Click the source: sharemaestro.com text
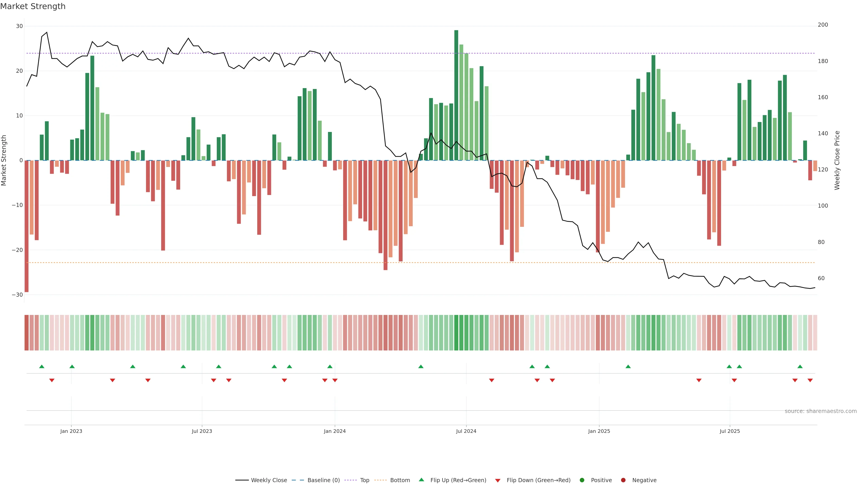This screenshot has width=868, height=488. click(x=821, y=411)
